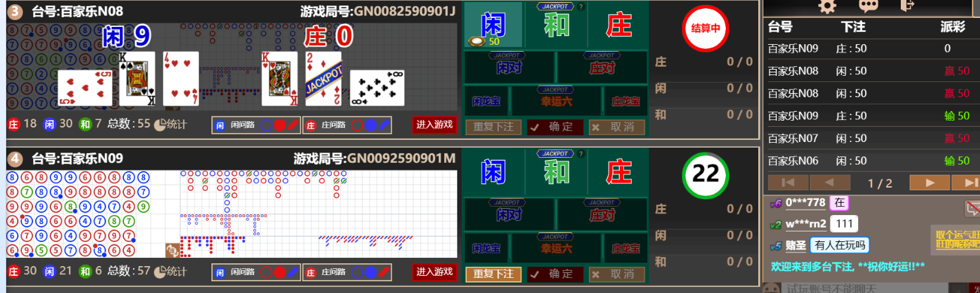Image resolution: width=980 pixels, height=293 pixels.
Task: Click 进入游戏 for table N08
Action: pyautogui.click(x=435, y=125)
